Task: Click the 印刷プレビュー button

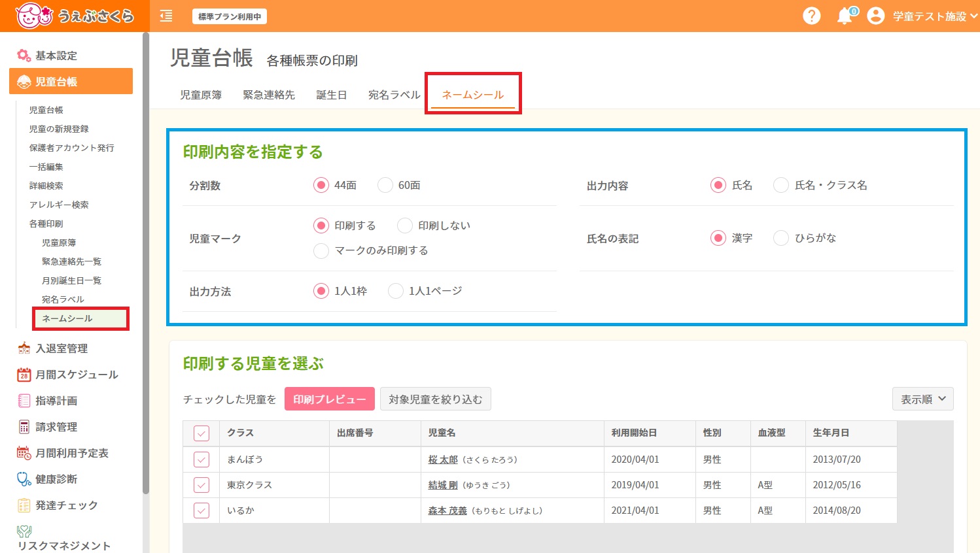Action: [x=330, y=399]
